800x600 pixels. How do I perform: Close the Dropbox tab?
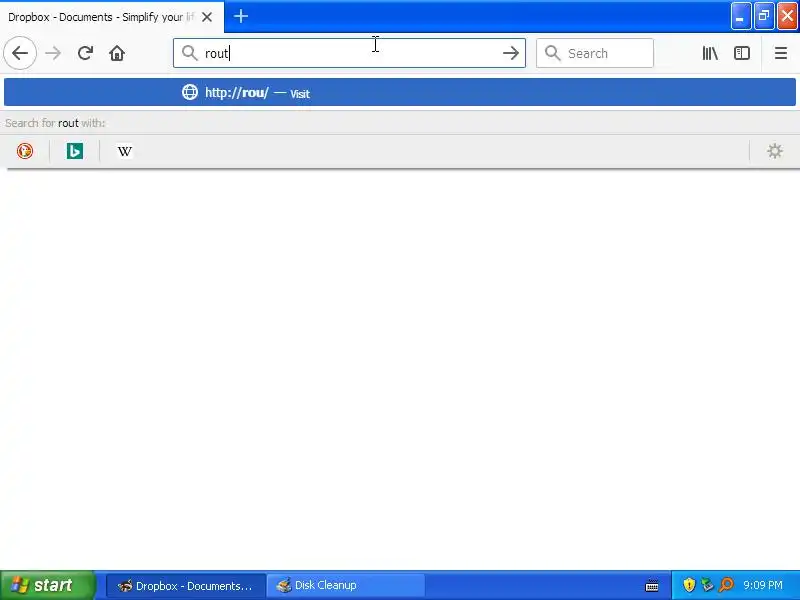[207, 17]
